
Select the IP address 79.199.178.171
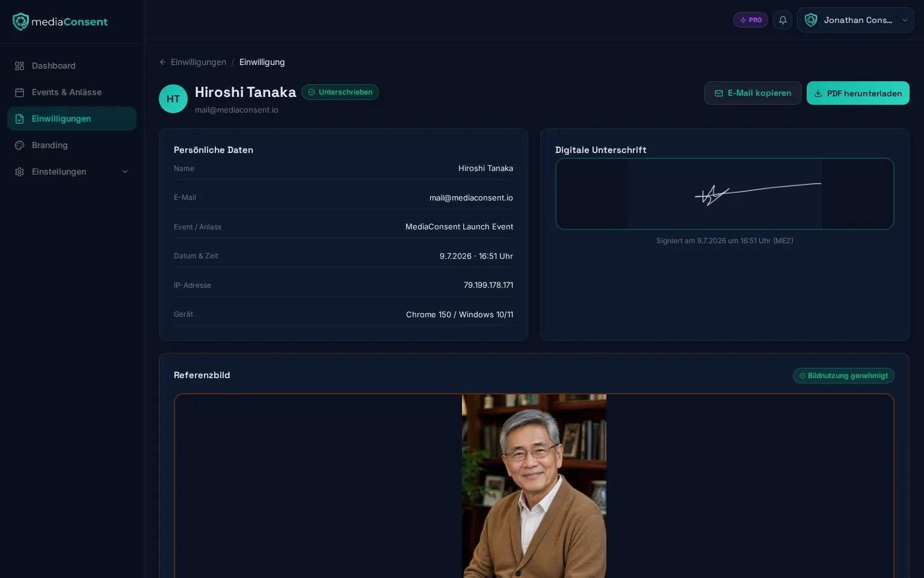coord(488,285)
